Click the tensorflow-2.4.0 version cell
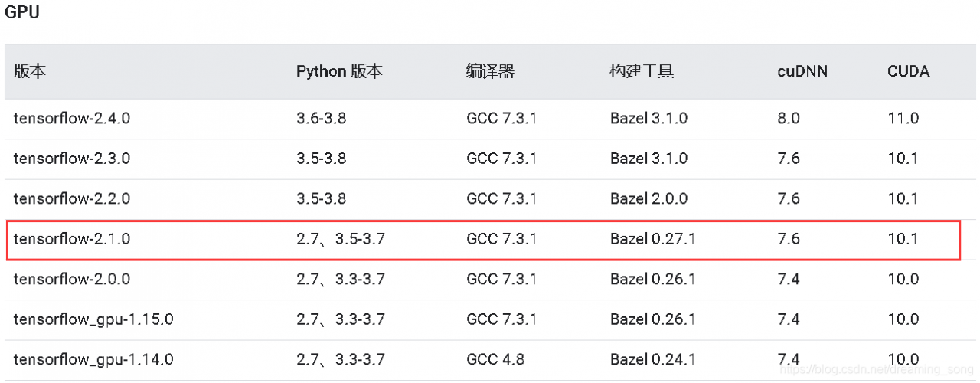The height and width of the screenshot is (383, 980). [x=72, y=119]
